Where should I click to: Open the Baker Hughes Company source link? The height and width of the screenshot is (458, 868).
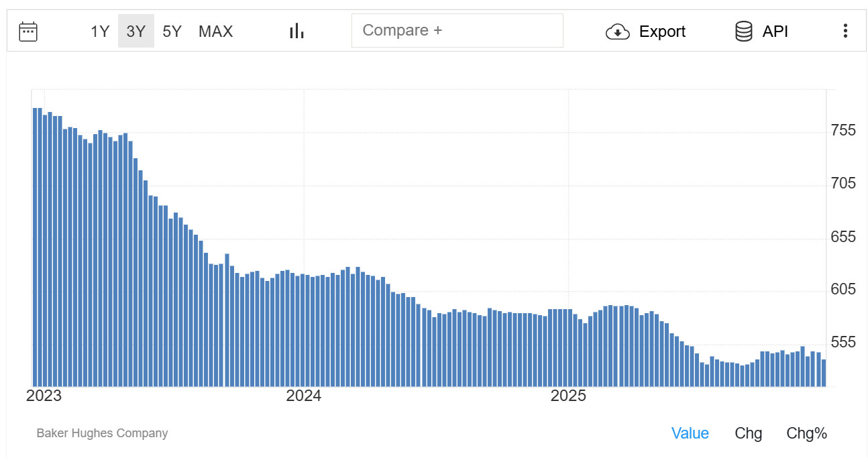tap(102, 433)
